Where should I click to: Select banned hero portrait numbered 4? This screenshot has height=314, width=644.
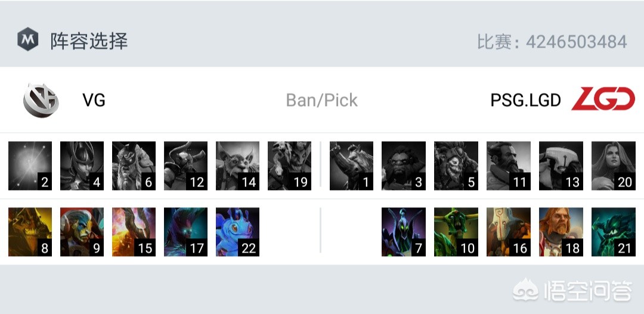pyautogui.click(x=82, y=166)
